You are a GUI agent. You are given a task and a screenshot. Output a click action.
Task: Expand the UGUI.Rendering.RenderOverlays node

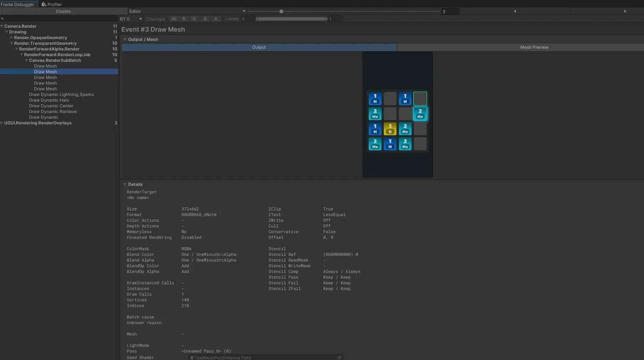point(2,123)
